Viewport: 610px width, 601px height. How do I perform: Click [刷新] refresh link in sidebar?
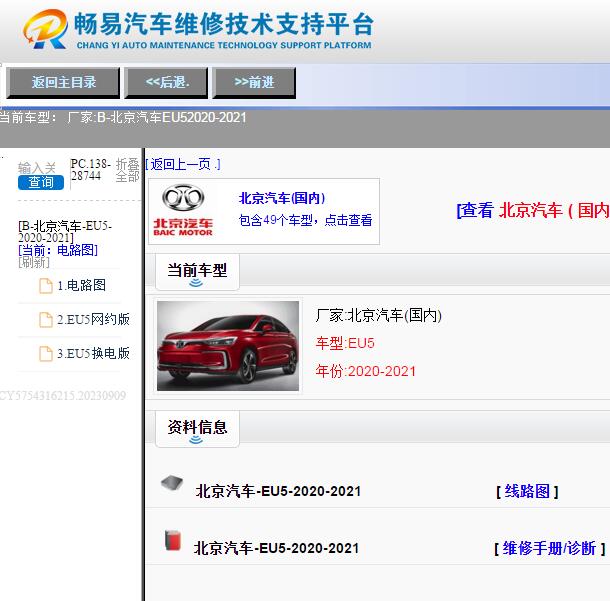[x=34, y=262]
